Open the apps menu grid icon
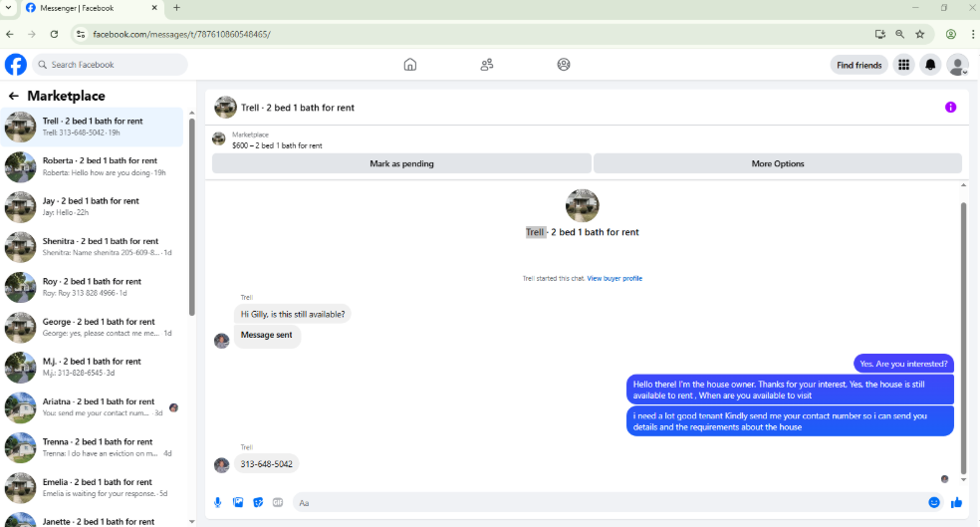 pyautogui.click(x=903, y=65)
